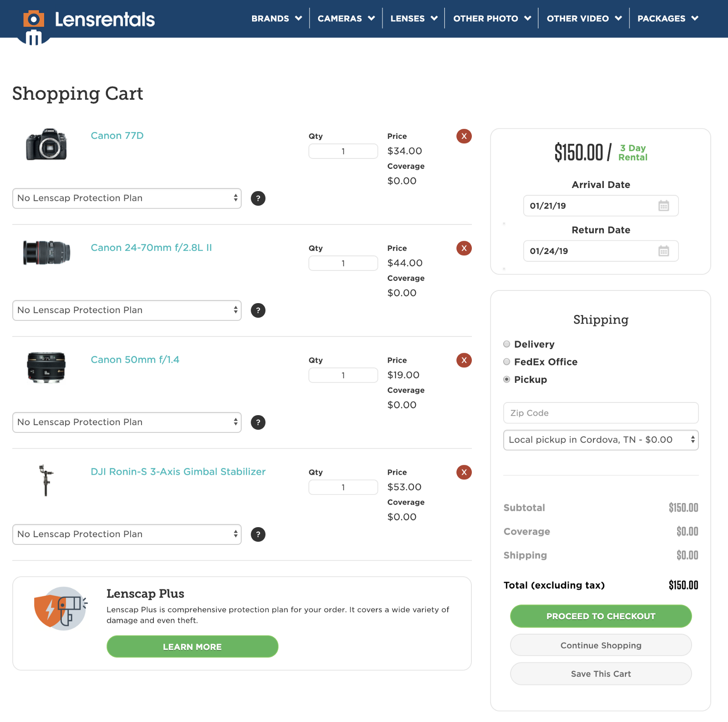Open Canon 50mm lens thumbnail

(46, 367)
